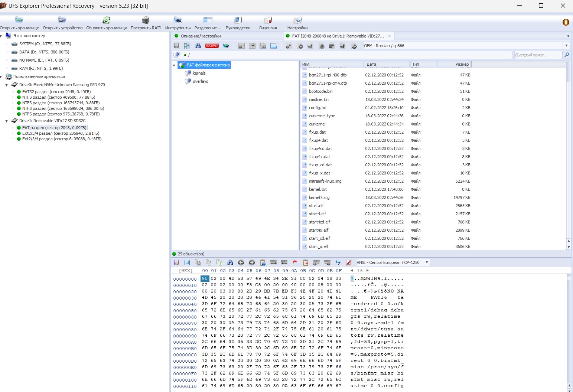
Task: Increase hex bytes per row with right arrow
Action: coord(368,271)
